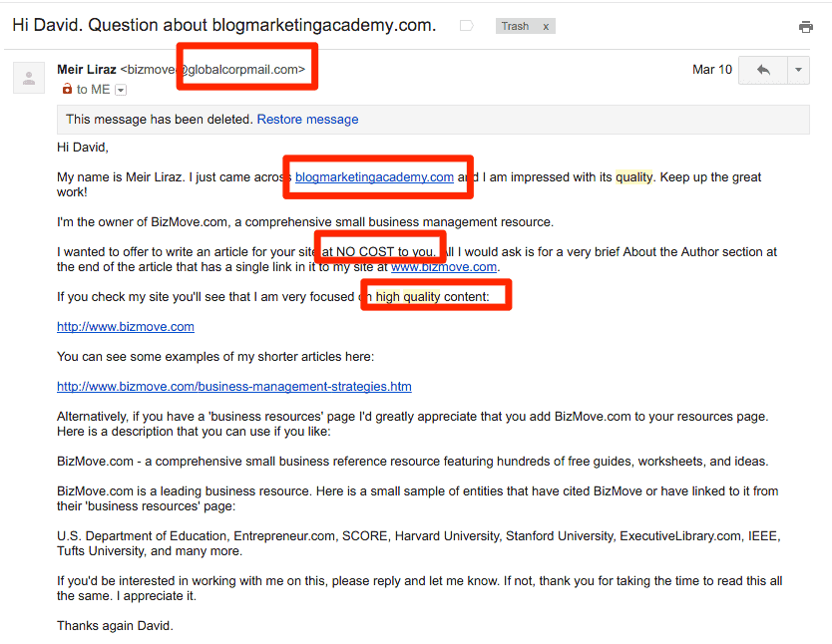
Task: Click 'This message has been deleted.' notice
Action: tap(160, 120)
